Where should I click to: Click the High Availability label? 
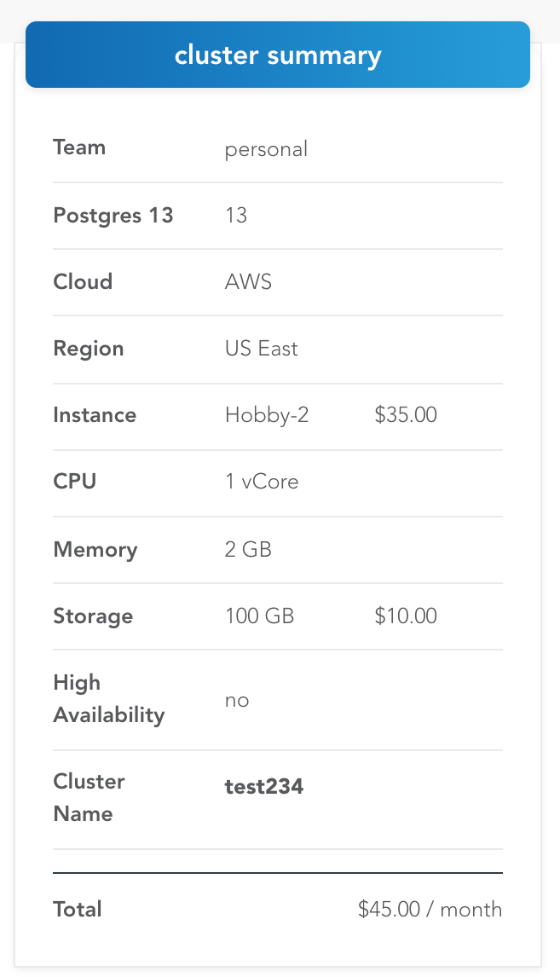coord(108,699)
